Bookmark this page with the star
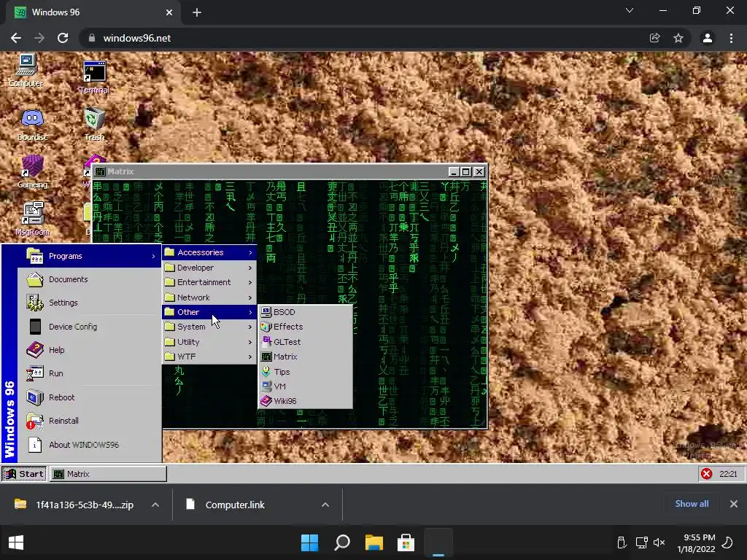747x560 pixels. point(678,38)
